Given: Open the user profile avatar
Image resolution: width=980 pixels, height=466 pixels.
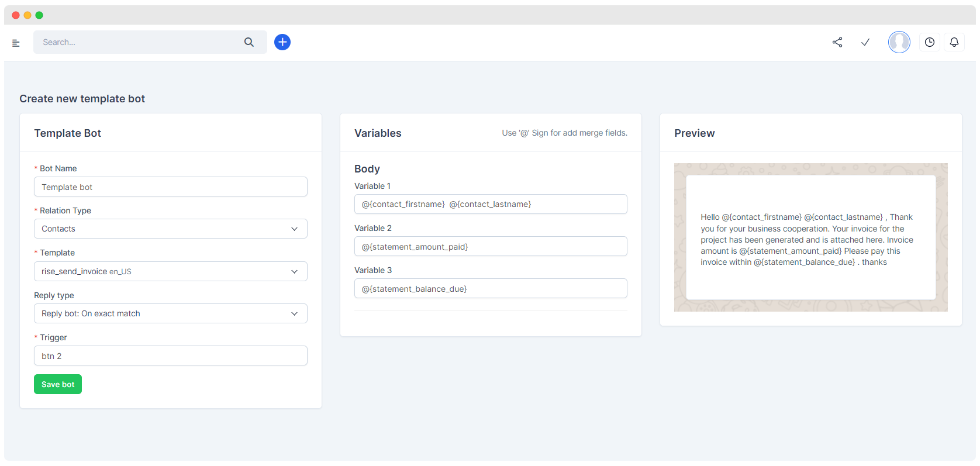Looking at the screenshot, I should tap(899, 42).
